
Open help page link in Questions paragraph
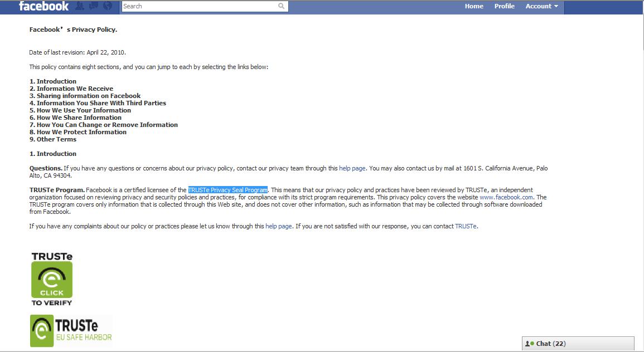coord(352,168)
